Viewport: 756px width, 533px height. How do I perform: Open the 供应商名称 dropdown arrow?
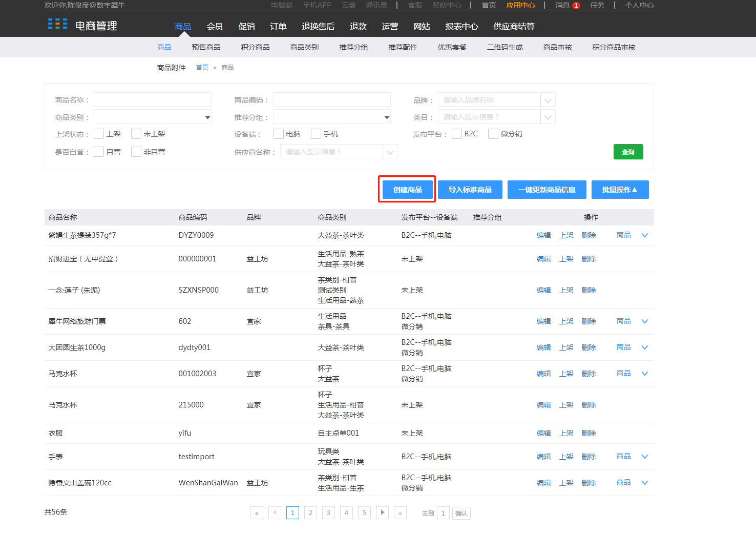click(x=390, y=152)
